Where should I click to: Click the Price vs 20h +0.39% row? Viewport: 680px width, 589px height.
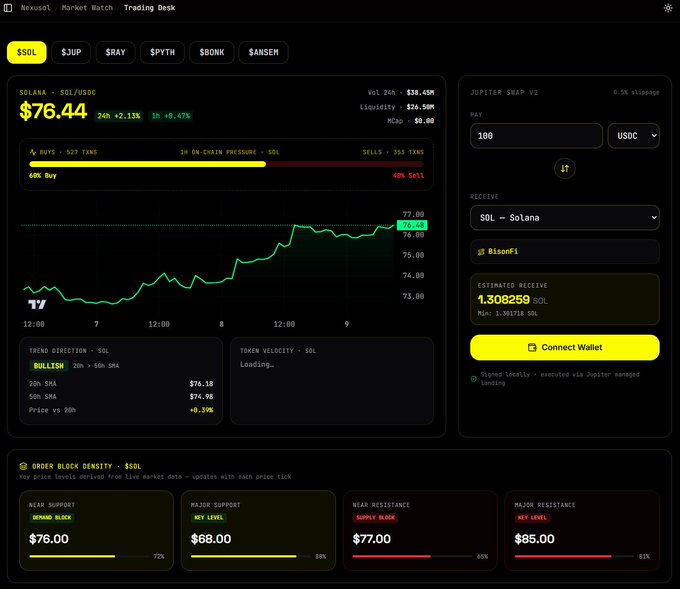point(121,410)
